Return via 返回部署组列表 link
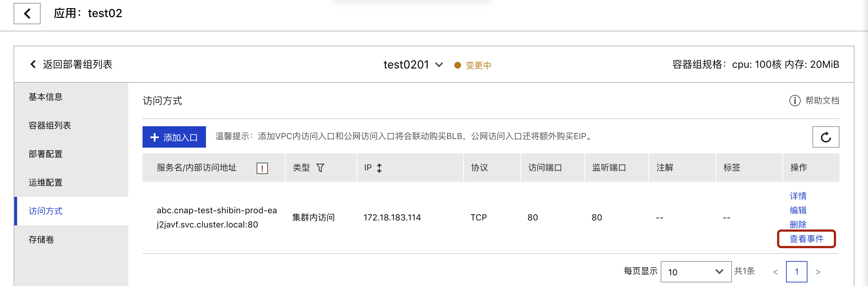Screen dimensions: 868x286 (x=71, y=65)
